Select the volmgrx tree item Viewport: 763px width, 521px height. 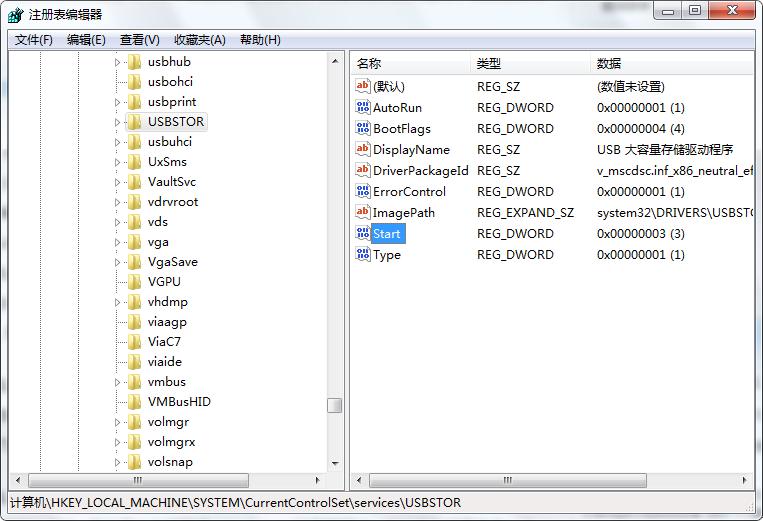(x=171, y=442)
